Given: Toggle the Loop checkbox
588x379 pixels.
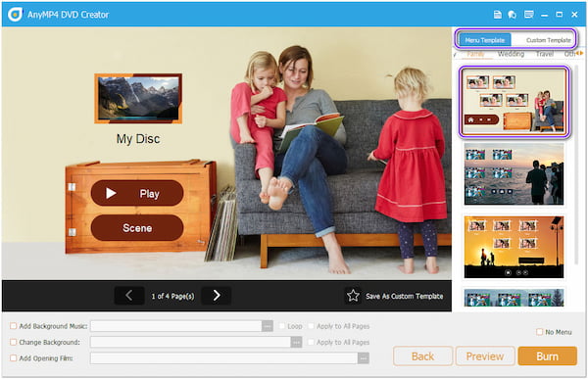Looking at the screenshot, I should 282,326.
